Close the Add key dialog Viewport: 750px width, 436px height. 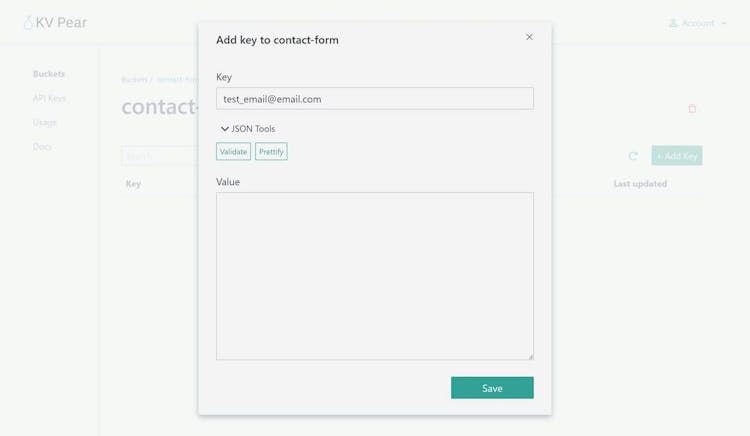(529, 37)
